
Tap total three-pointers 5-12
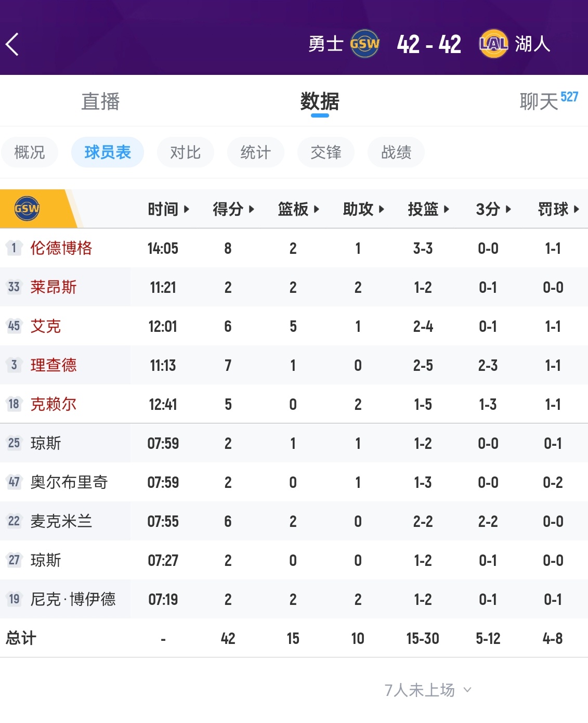488,638
